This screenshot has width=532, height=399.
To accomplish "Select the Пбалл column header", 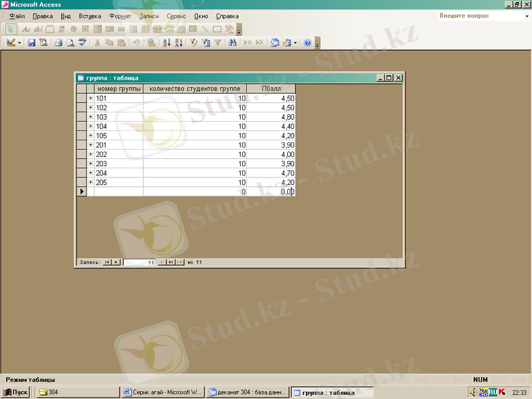I will (x=271, y=88).
